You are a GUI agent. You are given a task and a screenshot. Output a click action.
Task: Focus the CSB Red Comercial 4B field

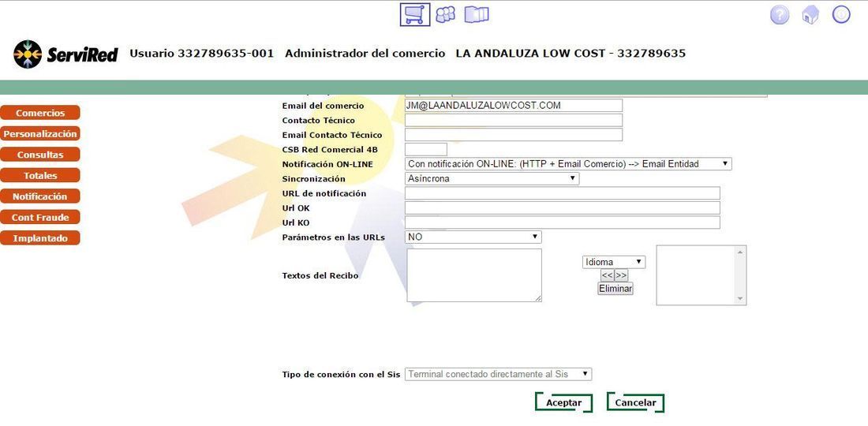(425, 149)
